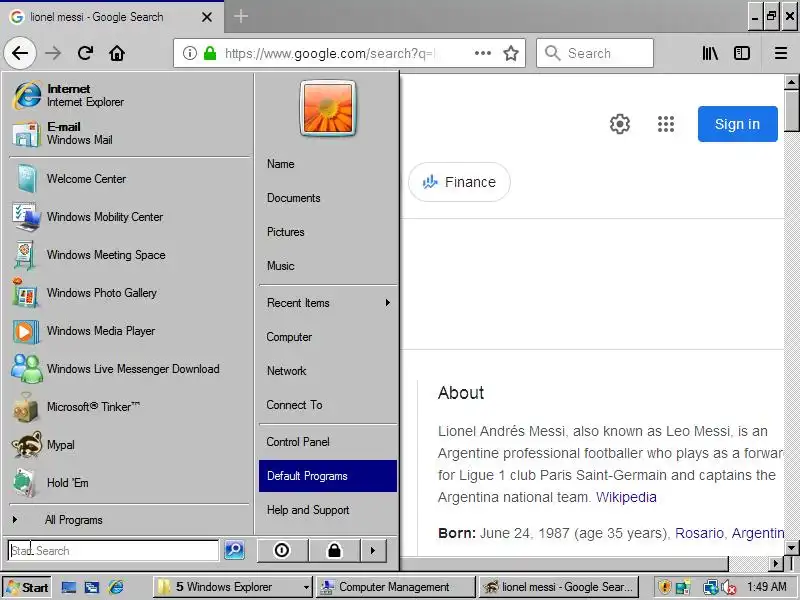Image resolution: width=800 pixels, height=600 pixels.
Task: Go back using the browser back arrow
Action: pos(20,53)
